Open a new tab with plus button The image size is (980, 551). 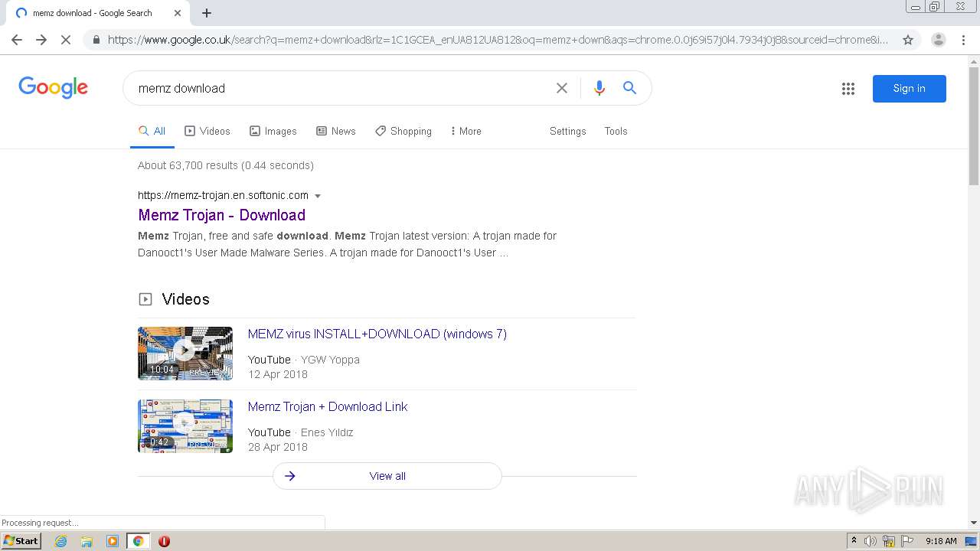(207, 13)
